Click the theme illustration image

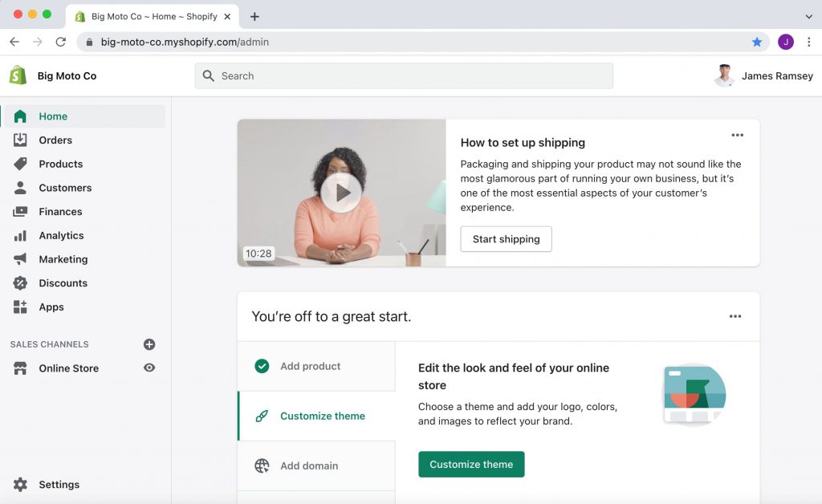(x=694, y=395)
